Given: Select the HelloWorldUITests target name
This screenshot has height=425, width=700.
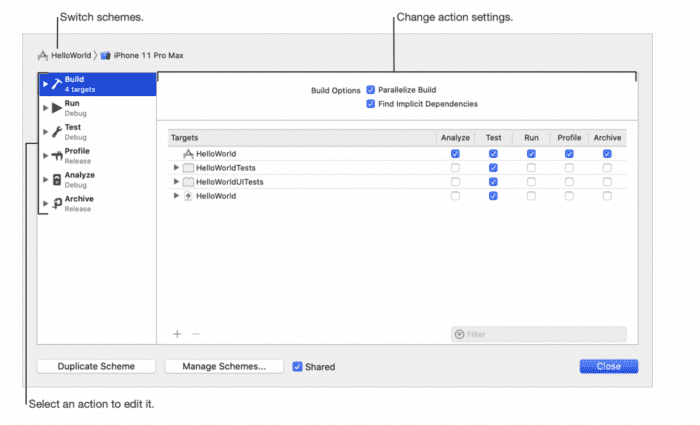Looking at the screenshot, I should 230,182.
